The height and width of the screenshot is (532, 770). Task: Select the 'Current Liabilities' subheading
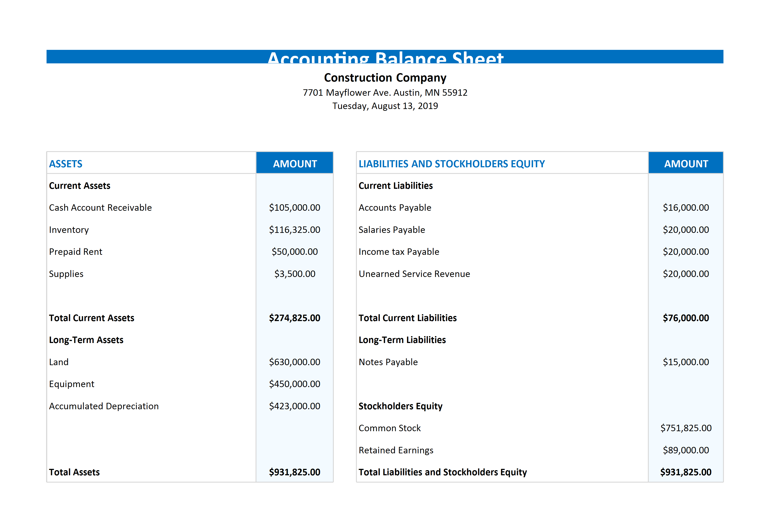396,186
